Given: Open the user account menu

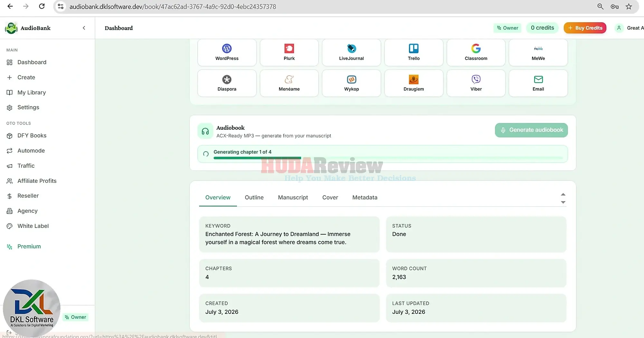Looking at the screenshot, I should pos(630,28).
